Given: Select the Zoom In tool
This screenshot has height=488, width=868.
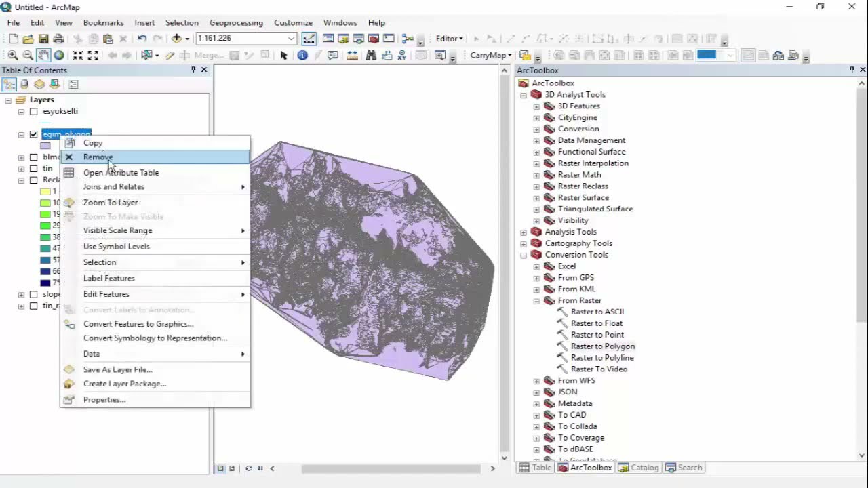Looking at the screenshot, I should (x=13, y=56).
